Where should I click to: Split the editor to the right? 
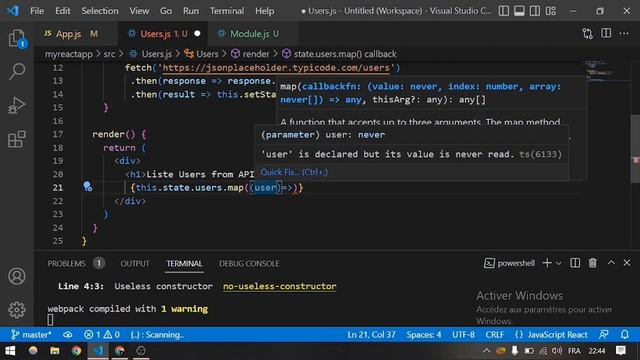tap(606, 33)
